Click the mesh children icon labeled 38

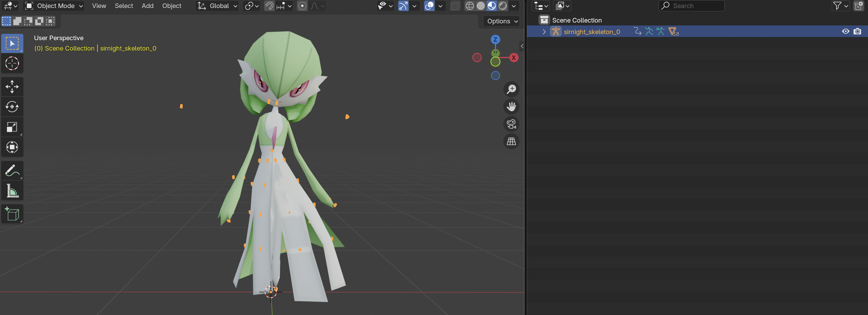(673, 32)
